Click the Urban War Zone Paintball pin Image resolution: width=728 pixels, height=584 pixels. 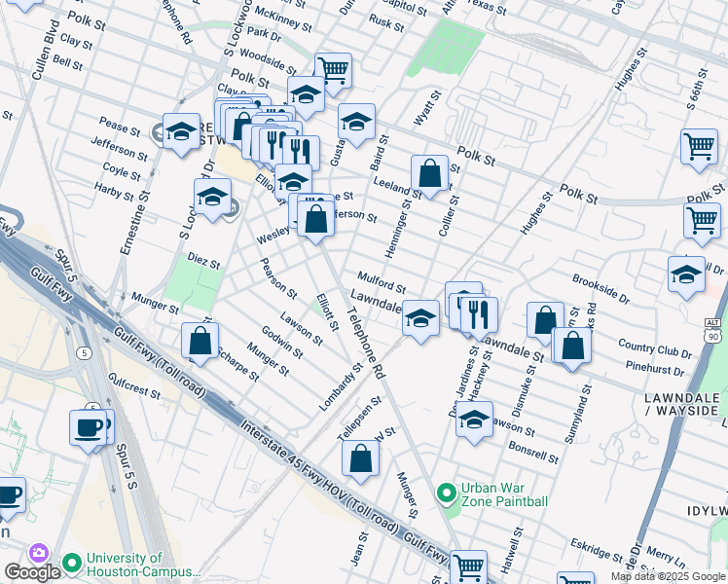coord(447,494)
